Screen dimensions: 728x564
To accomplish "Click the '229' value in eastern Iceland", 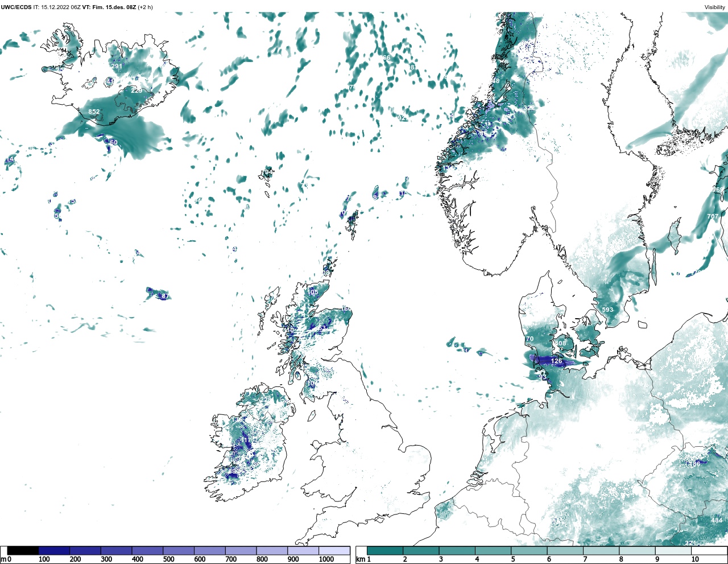I will (136, 90).
